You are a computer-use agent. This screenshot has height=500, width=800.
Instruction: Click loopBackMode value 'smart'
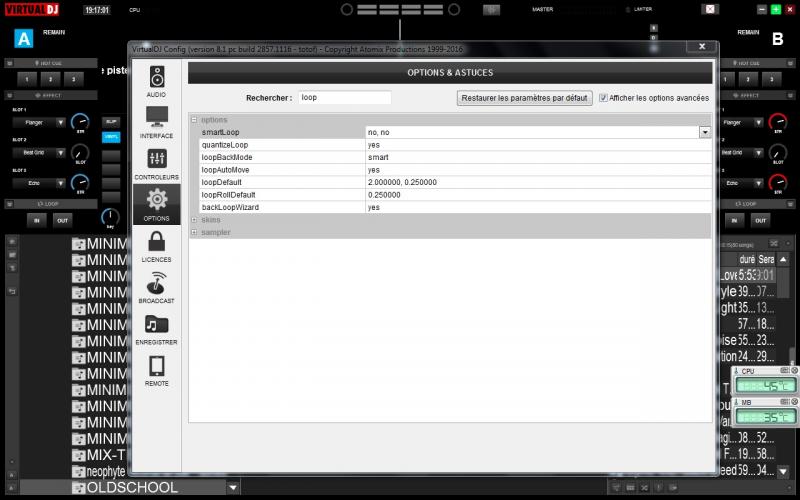(x=378, y=157)
